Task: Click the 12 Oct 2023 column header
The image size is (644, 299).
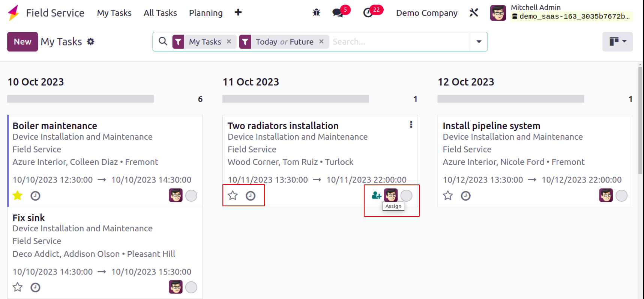Action: click(x=466, y=82)
